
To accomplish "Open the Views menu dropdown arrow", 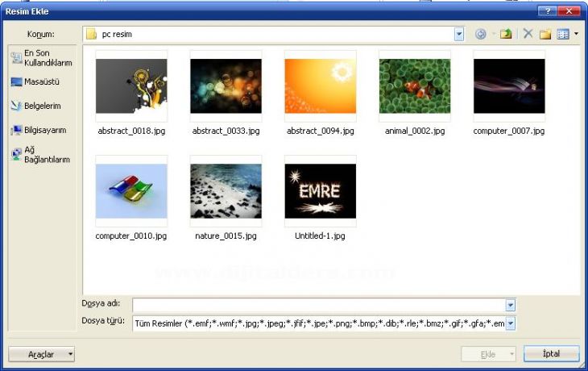I will click(x=576, y=34).
